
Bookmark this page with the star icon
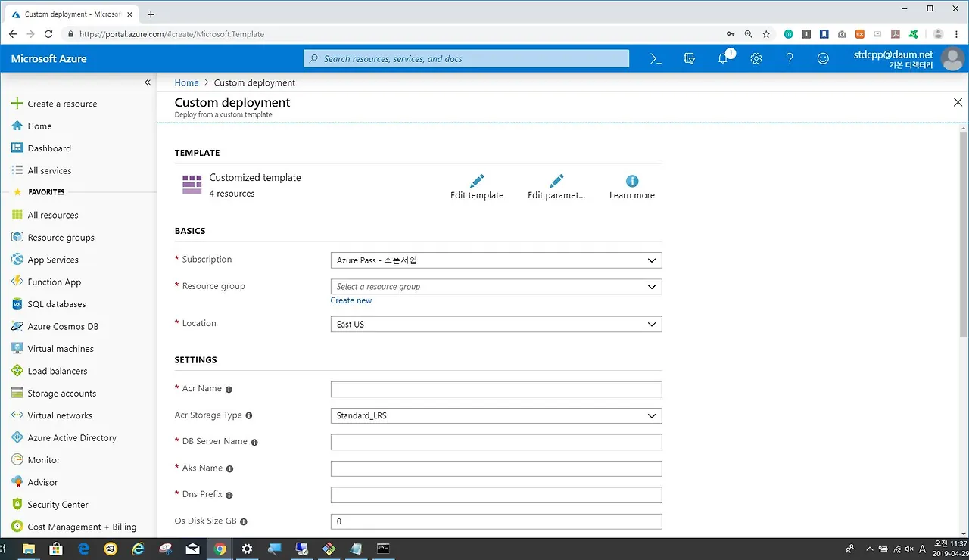coord(766,34)
